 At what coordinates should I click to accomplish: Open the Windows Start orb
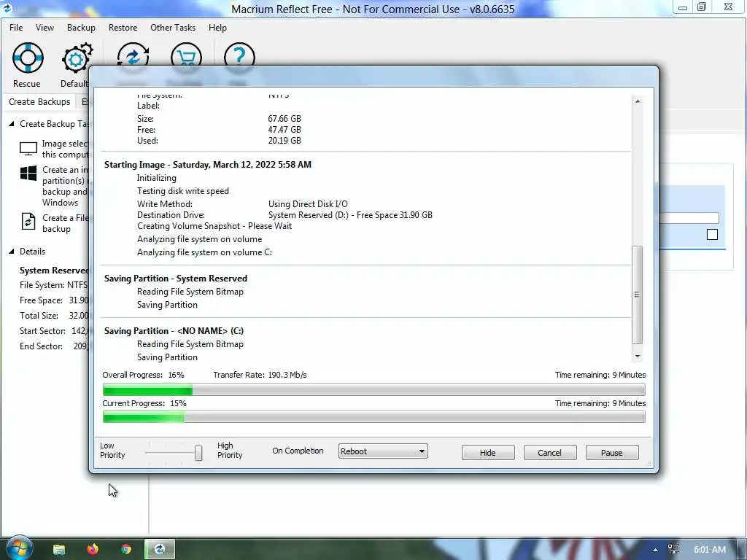[x=18, y=548]
